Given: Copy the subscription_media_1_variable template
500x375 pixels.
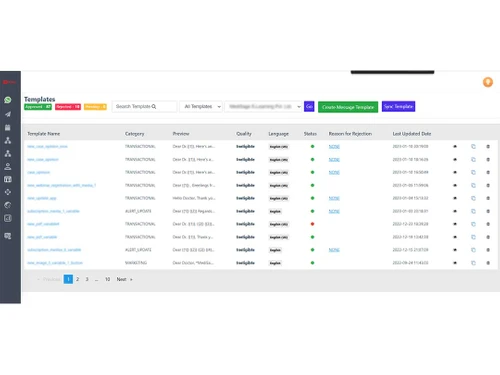Looking at the screenshot, I should point(473,211).
